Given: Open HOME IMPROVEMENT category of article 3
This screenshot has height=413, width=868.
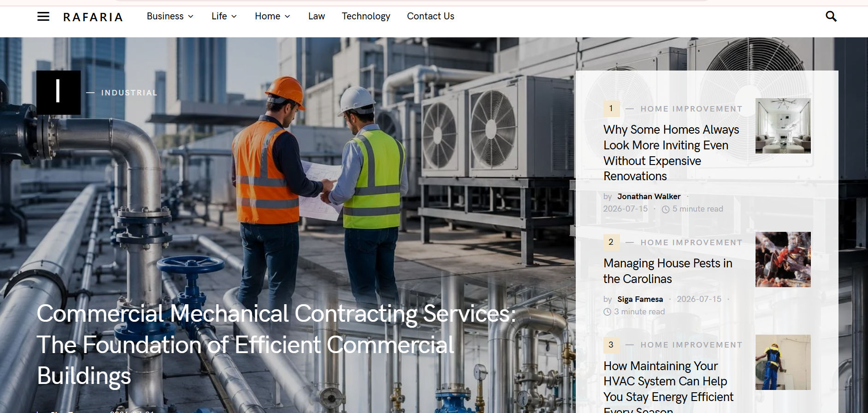Looking at the screenshot, I should click(x=691, y=345).
